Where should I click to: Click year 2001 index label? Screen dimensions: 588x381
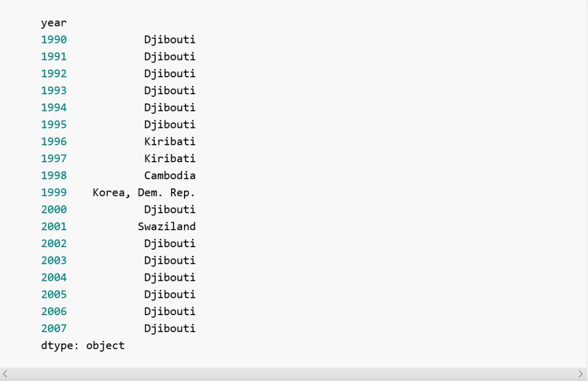(53, 226)
